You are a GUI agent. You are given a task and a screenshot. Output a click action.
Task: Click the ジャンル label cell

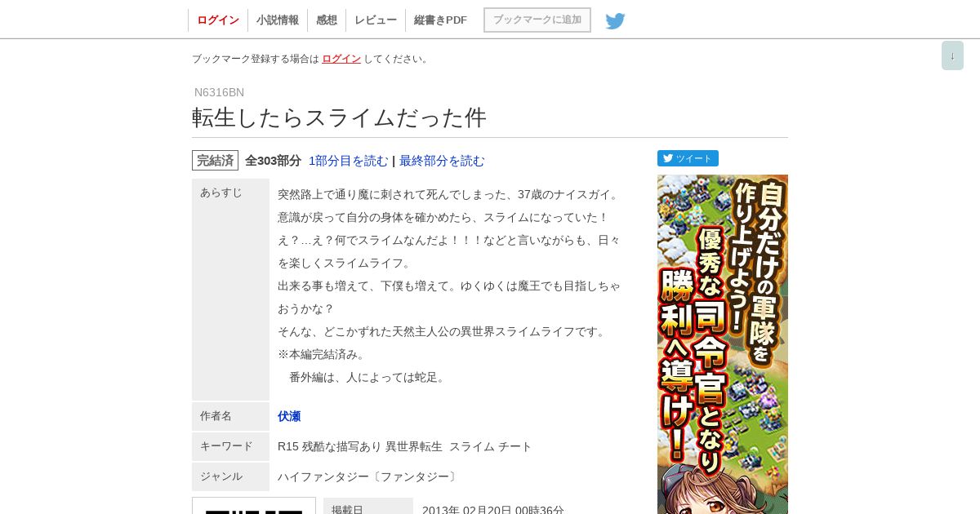[230, 476]
